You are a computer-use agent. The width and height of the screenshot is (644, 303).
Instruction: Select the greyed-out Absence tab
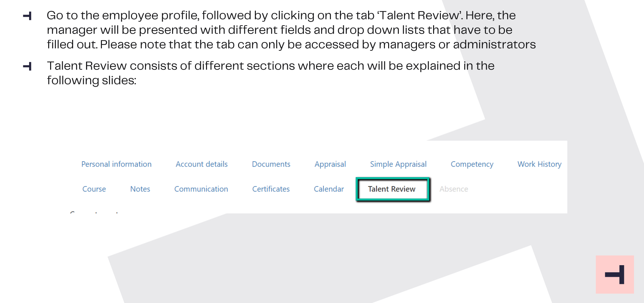(454, 189)
